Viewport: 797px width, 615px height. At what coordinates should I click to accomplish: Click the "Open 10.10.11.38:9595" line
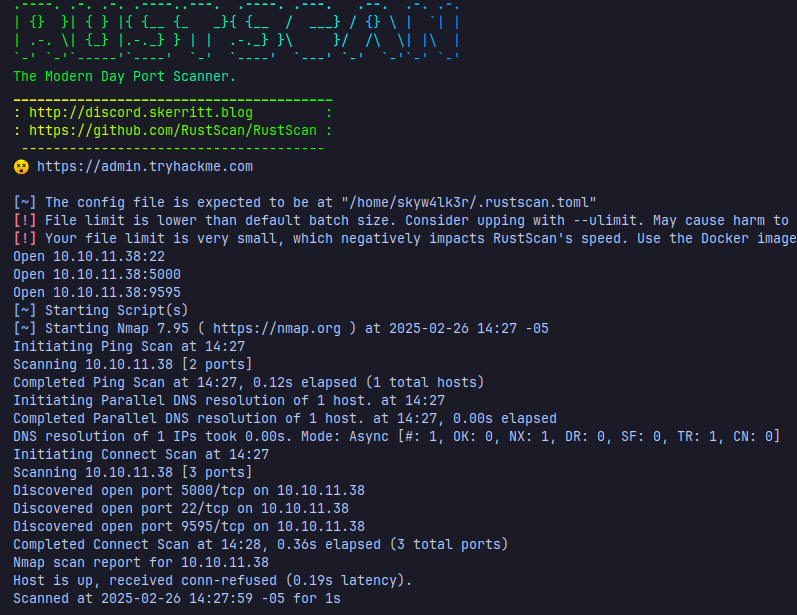(97, 292)
